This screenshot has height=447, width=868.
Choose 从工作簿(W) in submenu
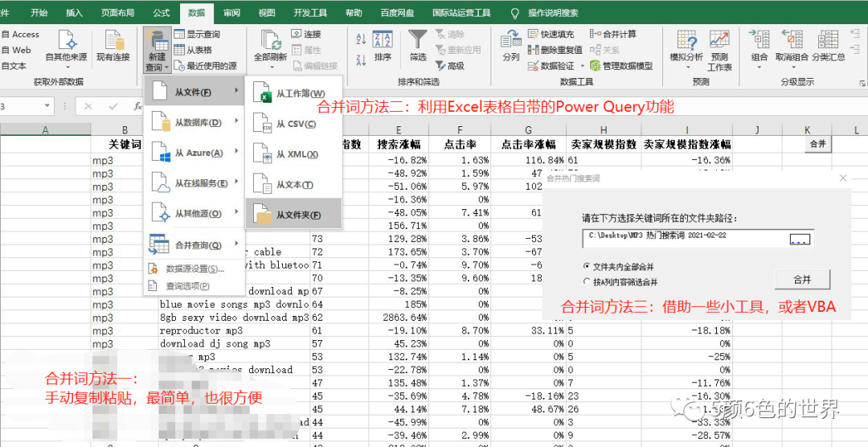(x=293, y=93)
